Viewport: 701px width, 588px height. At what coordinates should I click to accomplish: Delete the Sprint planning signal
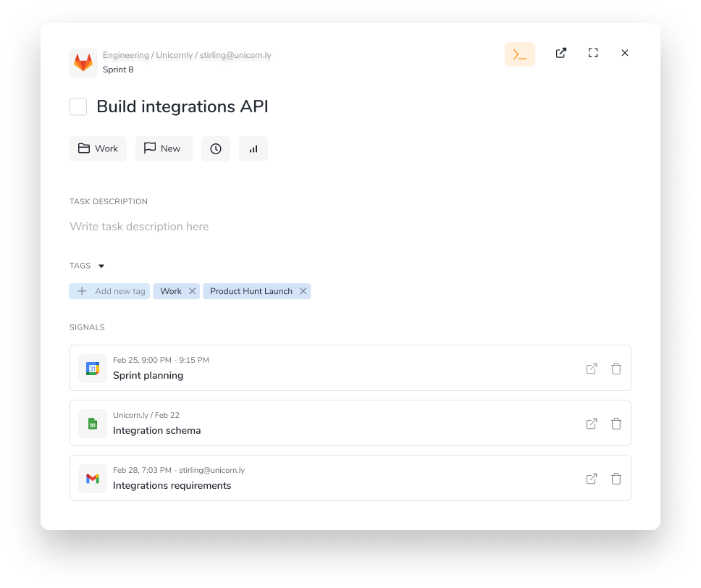point(616,369)
